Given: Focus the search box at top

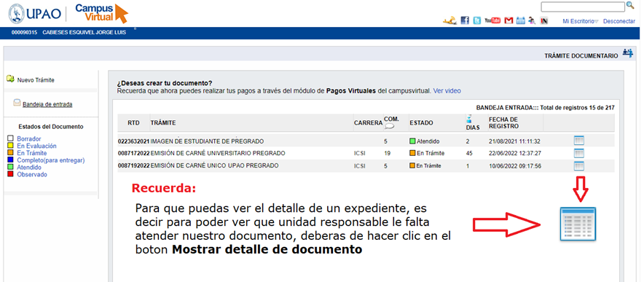Looking at the screenshot, I should point(582,7).
